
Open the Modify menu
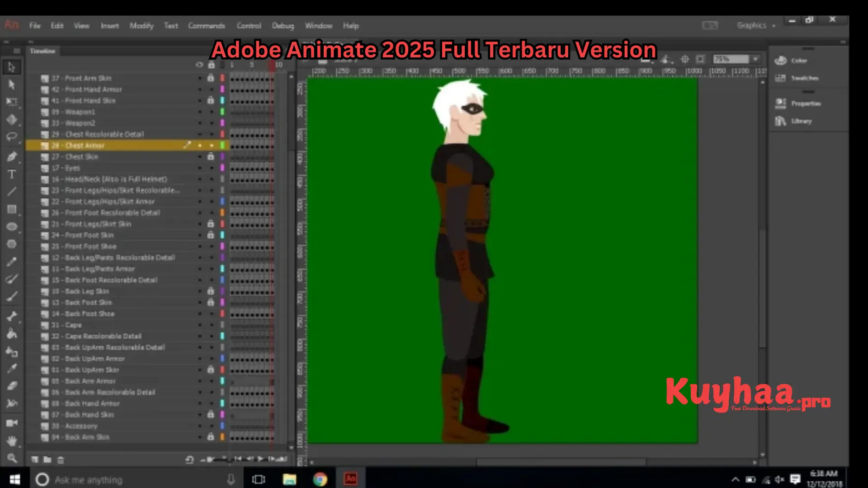[x=142, y=26]
